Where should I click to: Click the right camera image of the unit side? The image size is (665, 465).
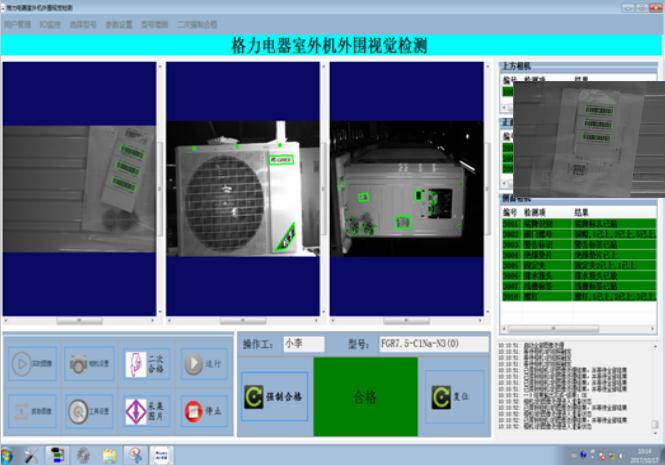(407, 189)
